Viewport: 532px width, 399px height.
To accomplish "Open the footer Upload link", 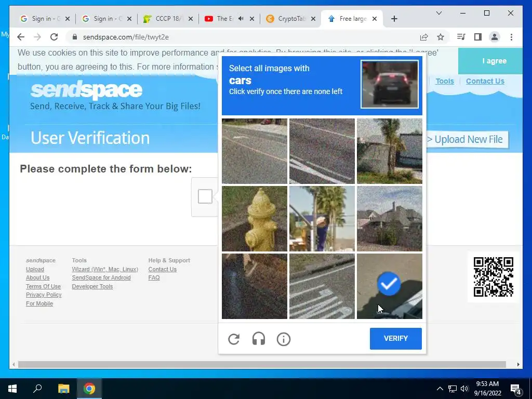I will (x=35, y=269).
